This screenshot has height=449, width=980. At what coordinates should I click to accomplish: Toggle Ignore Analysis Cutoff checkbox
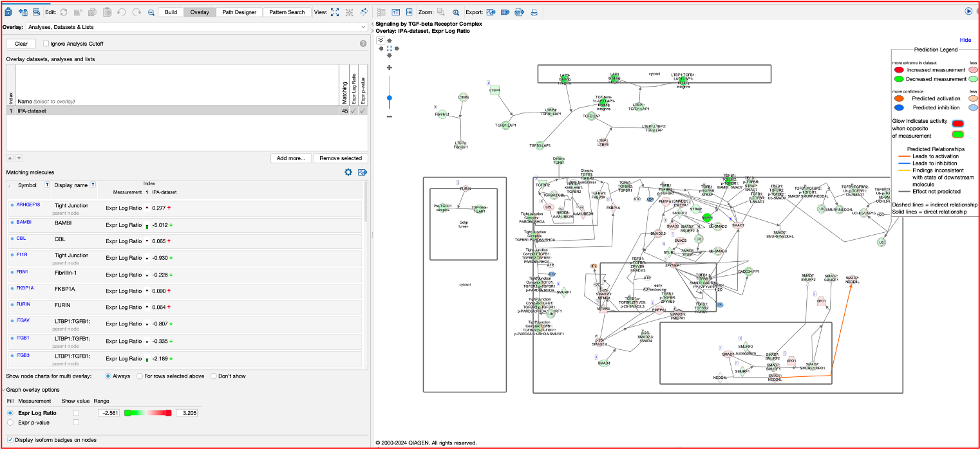pos(46,44)
